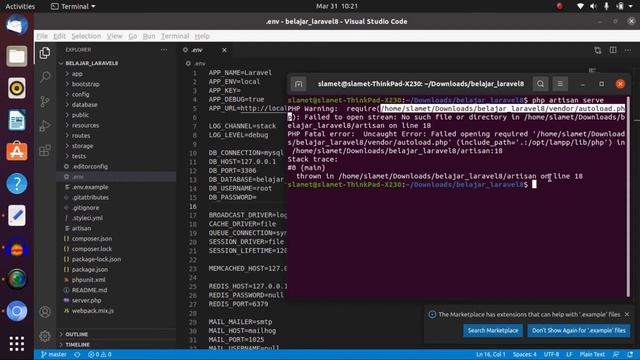Screen dimensions: 640x360
Task: Click the UTF-8 encoding status item
Action: pyautogui.click(x=551, y=354)
